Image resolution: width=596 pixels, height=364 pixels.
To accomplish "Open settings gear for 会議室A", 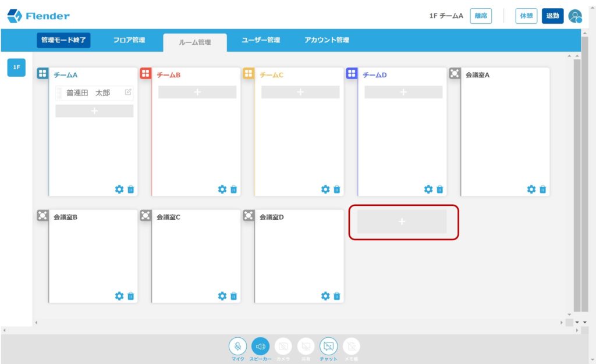I will [531, 189].
